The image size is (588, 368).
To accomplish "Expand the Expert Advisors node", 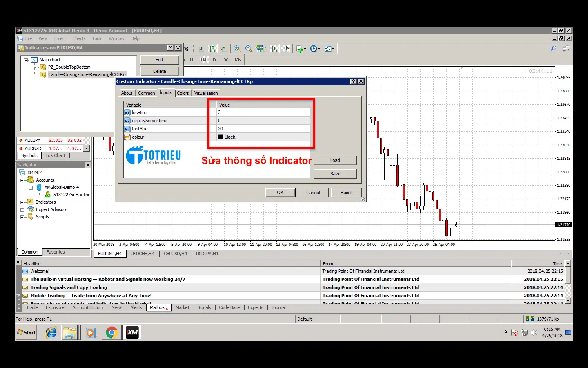I will [x=22, y=210].
